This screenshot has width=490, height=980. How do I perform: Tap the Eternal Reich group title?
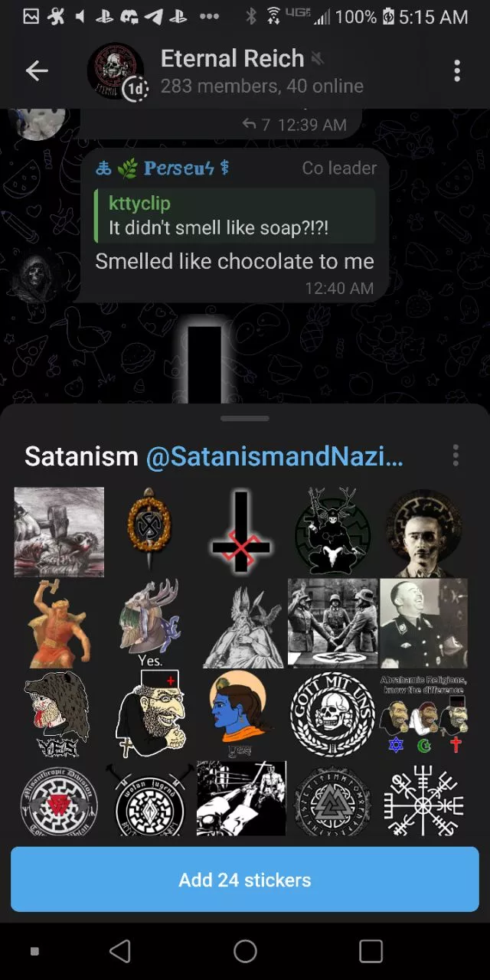click(x=232, y=58)
